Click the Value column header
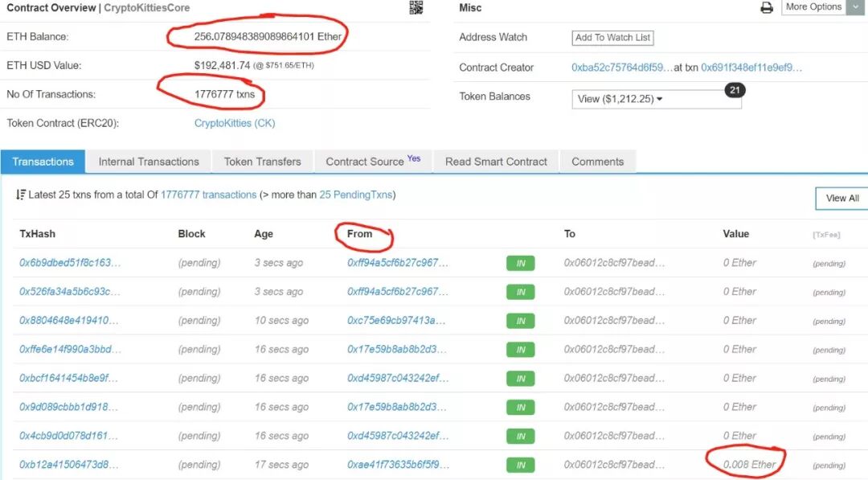The width and height of the screenshot is (868, 480). pos(735,234)
